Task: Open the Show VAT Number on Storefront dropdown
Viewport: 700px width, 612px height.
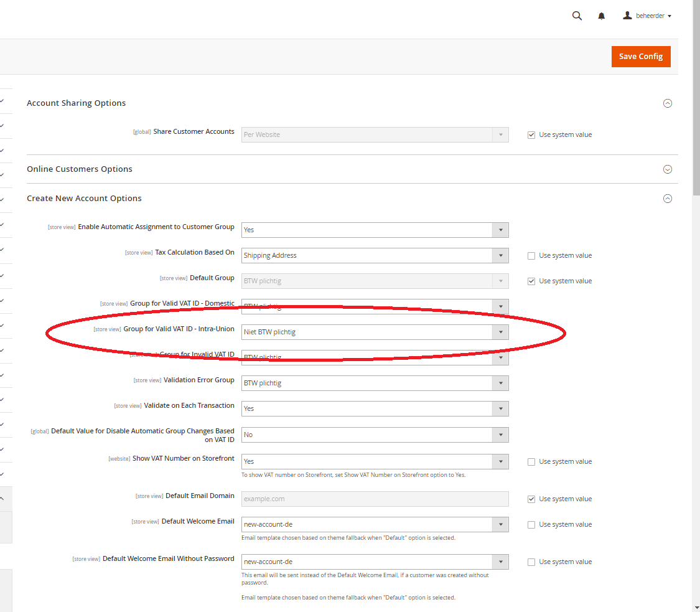Action: [500, 461]
